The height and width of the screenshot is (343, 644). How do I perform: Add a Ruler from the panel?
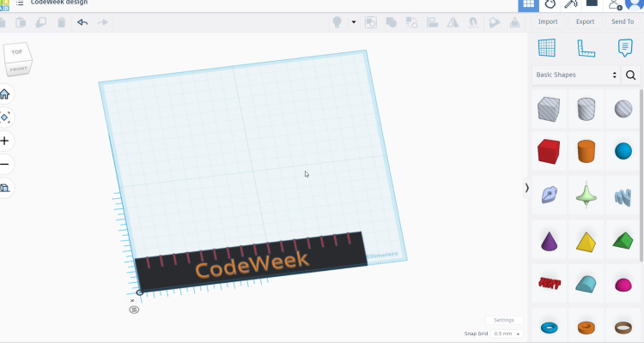pos(586,48)
